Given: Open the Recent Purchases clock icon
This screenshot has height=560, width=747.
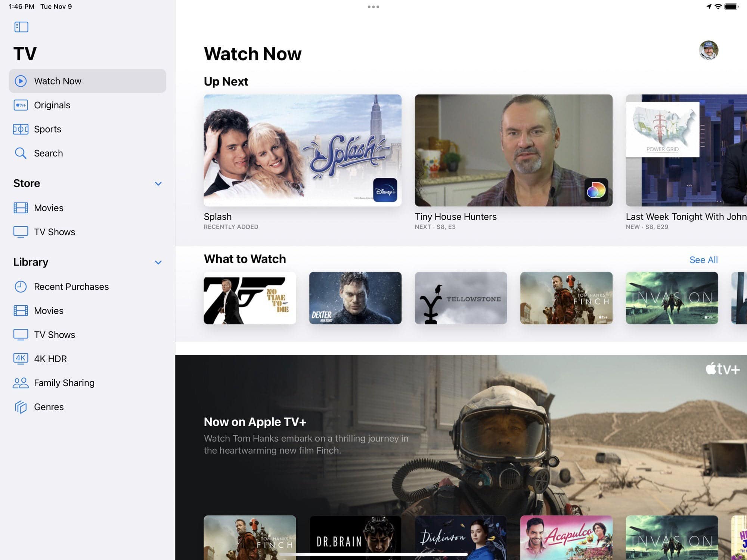Looking at the screenshot, I should coord(21,287).
